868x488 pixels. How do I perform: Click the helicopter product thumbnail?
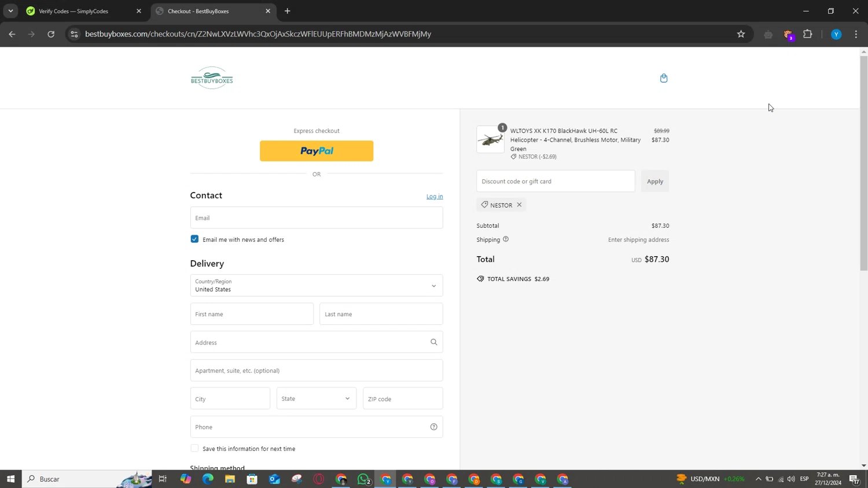[x=490, y=139]
